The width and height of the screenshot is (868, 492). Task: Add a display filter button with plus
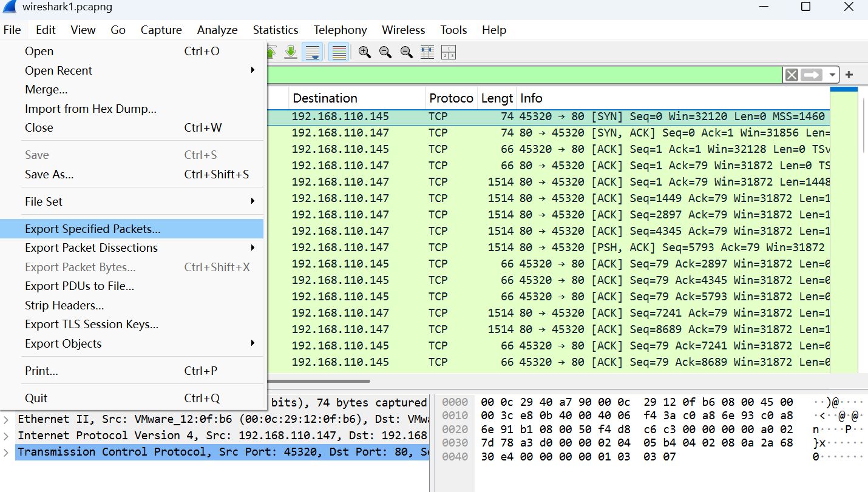tap(849, 75)
